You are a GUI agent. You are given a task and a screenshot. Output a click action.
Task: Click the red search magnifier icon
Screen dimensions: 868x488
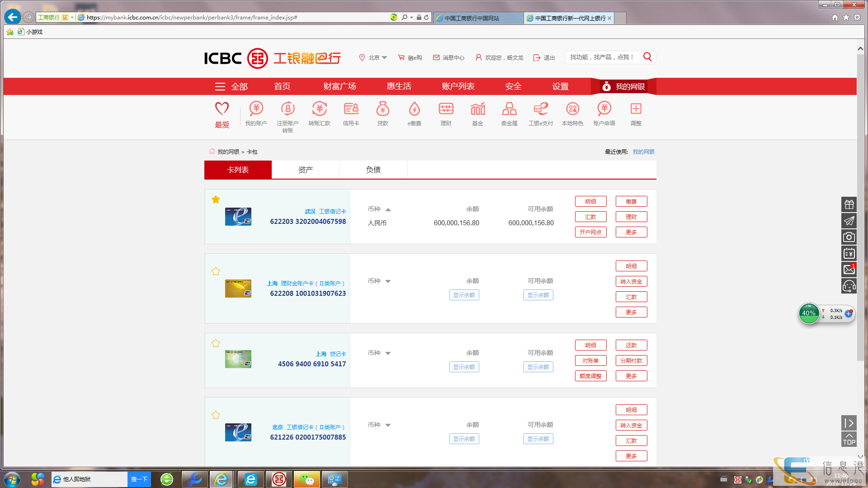(647, 57)
